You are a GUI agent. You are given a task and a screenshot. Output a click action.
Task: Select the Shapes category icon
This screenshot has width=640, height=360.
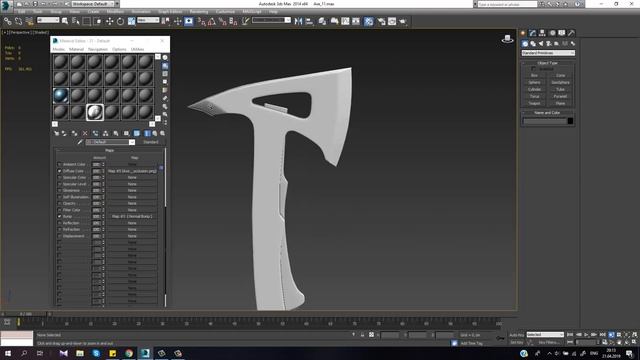(533, 44)
